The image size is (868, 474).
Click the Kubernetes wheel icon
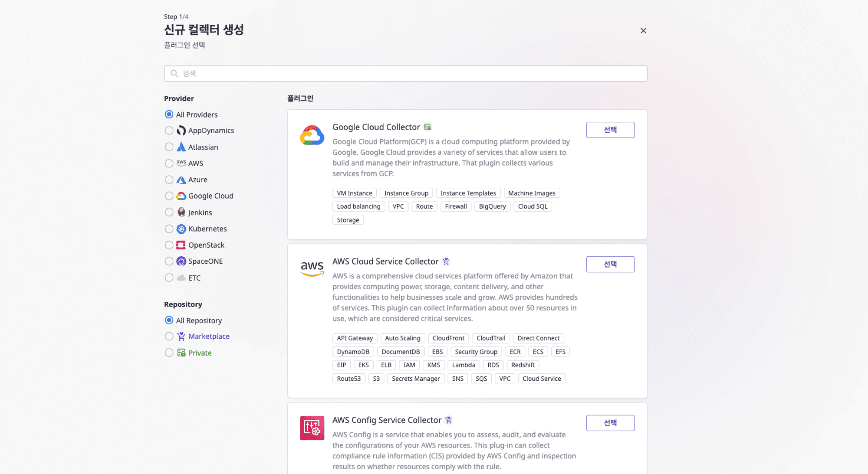[x=181, y=229]
